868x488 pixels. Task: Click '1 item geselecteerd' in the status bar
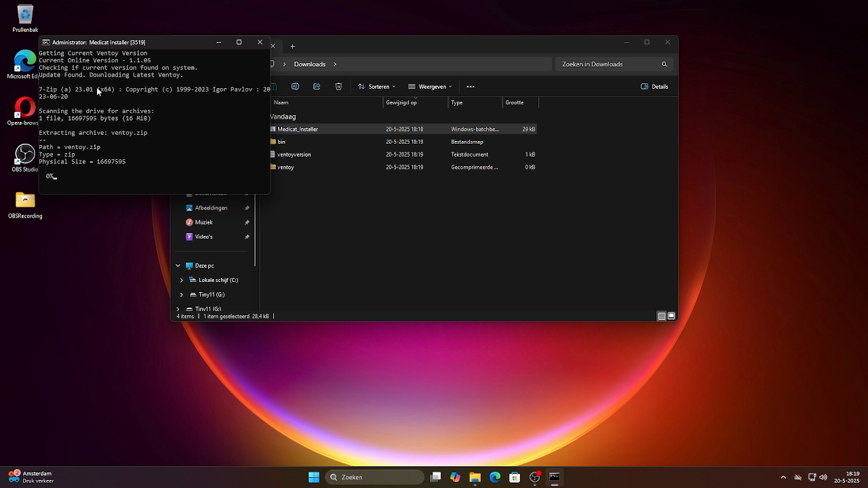click(226, 316)
